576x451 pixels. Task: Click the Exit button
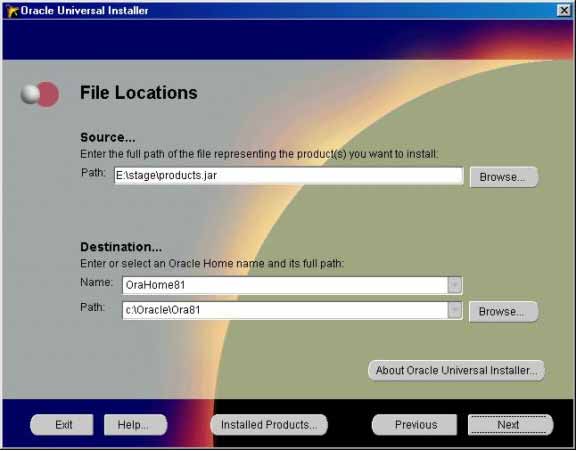click(62, 425)
